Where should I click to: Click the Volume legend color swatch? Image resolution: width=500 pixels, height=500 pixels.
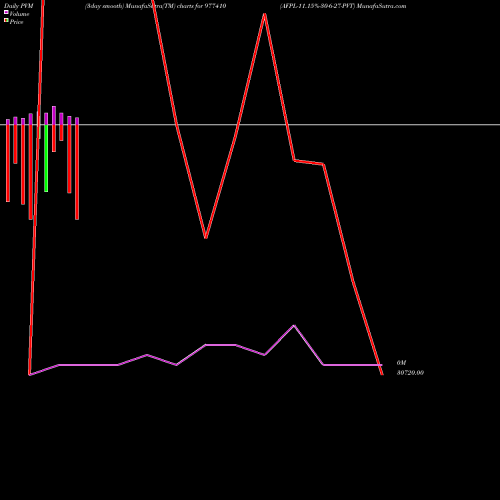[x=6, y=12]
